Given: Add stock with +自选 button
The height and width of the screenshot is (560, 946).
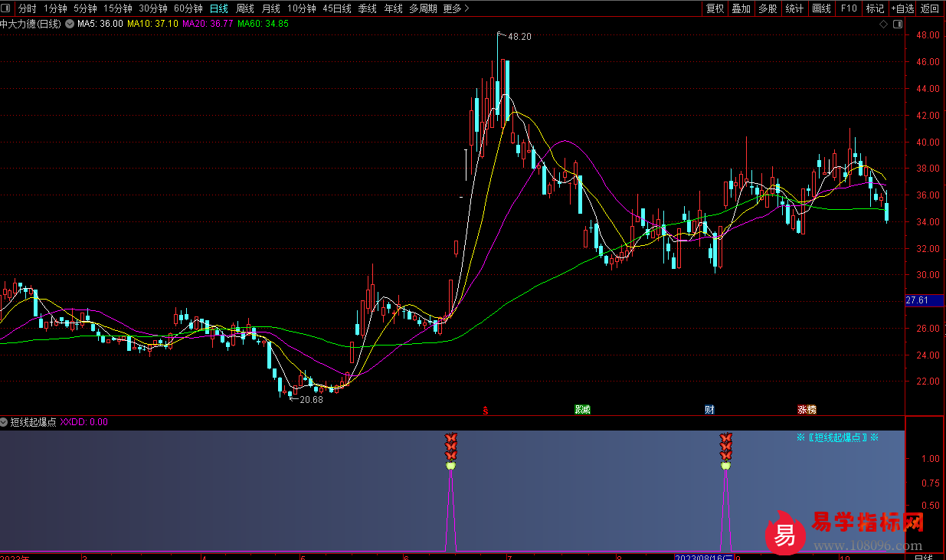Looking at the screenshot, I should [902, 8].
